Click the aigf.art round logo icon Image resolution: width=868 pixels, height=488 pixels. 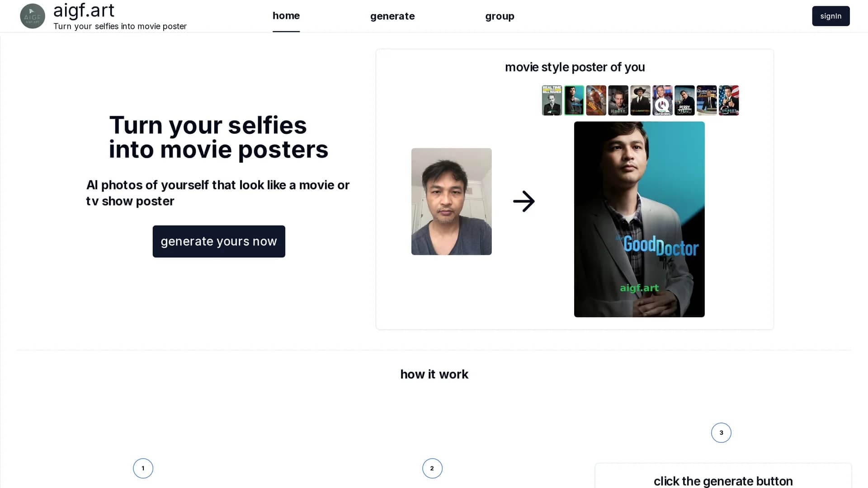[33, 16]
